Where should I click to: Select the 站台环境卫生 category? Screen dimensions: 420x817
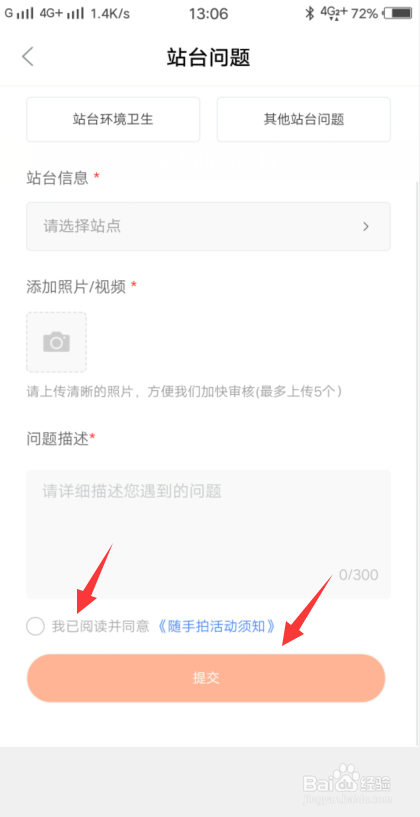(x=113, y=119)
